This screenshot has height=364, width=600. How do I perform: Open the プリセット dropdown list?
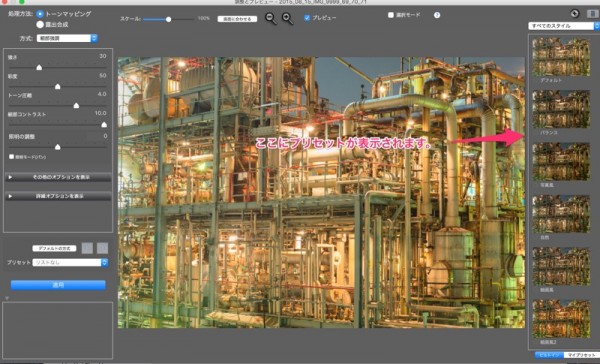(x=70, y=263)
